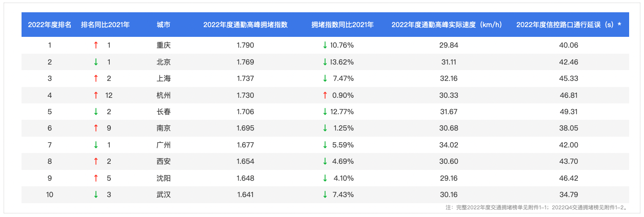Click the green down arrow in 武汉's rank change
The image size is (644, 217).
[x=96, y=194]
